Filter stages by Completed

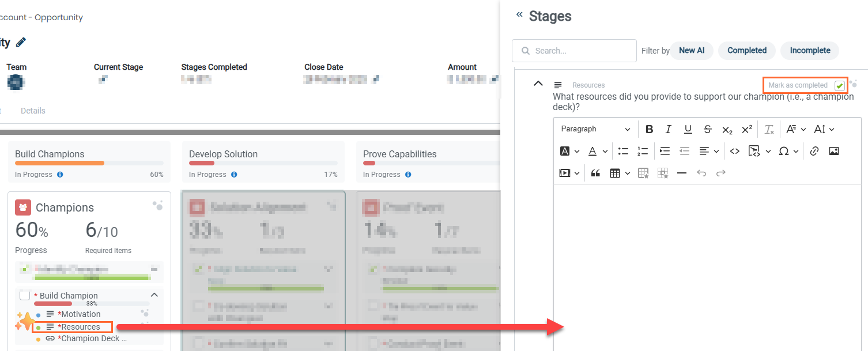[x=746, y=51]
